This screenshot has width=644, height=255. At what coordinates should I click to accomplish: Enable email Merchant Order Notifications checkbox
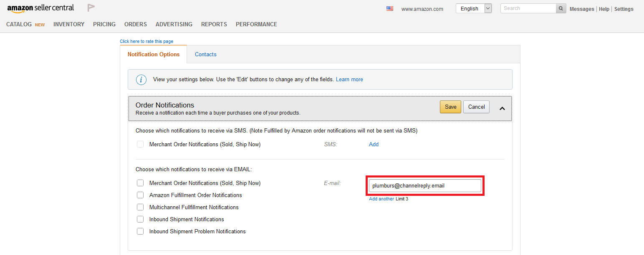[140, 183]
